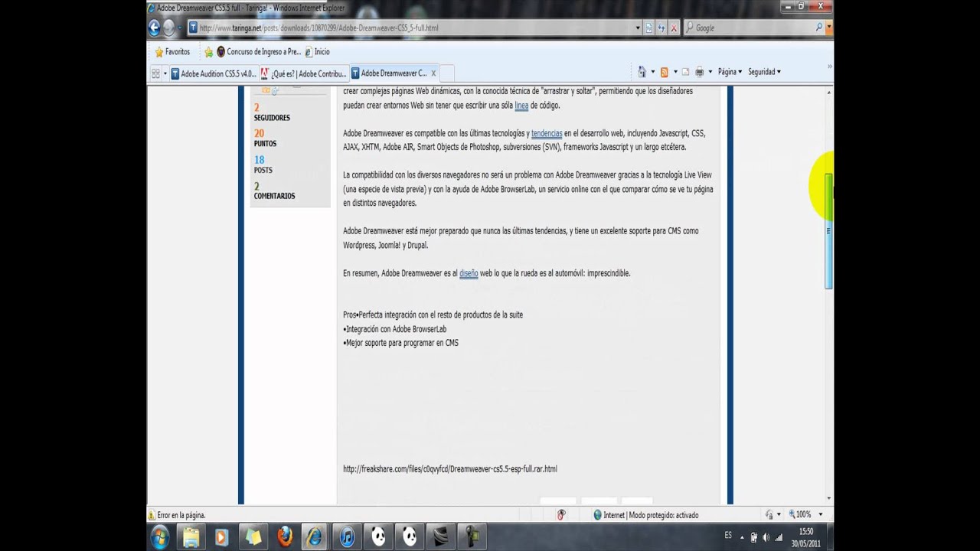
Task: Expand the Print dropdown arrow
Action: (x=710, y=72)
